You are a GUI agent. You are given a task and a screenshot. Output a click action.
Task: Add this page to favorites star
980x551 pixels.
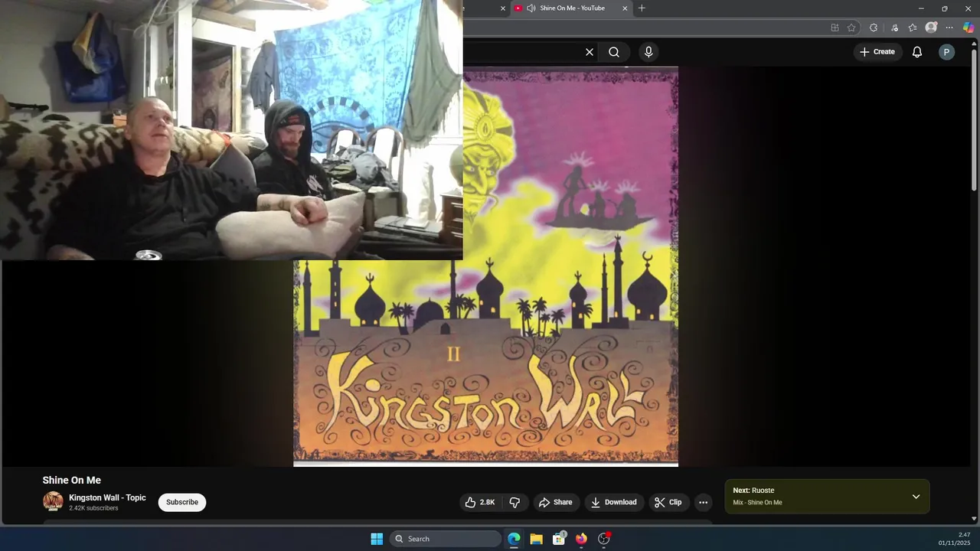(x=851, y=28)
